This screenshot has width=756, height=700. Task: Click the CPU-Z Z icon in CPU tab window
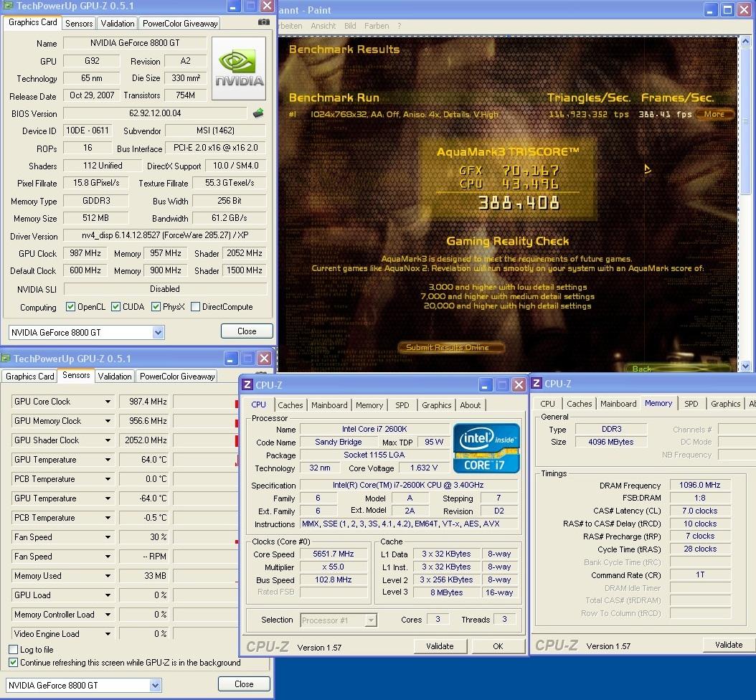pyautogui.click(x=247, y=384)
